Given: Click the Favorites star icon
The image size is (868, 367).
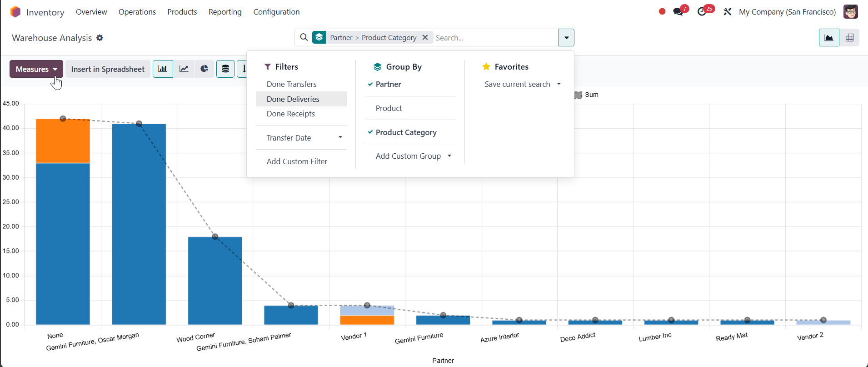Looking at the screenshot, I should coord(486,67).
